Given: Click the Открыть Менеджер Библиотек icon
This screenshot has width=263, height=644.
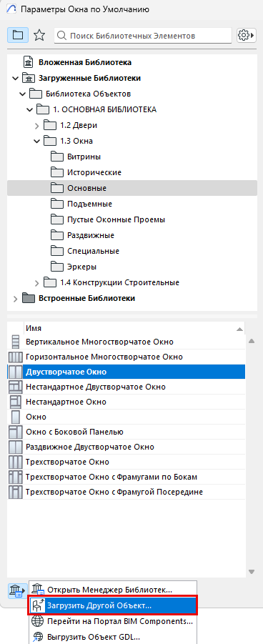Looking at the screenshot, I should click(38, 590).
